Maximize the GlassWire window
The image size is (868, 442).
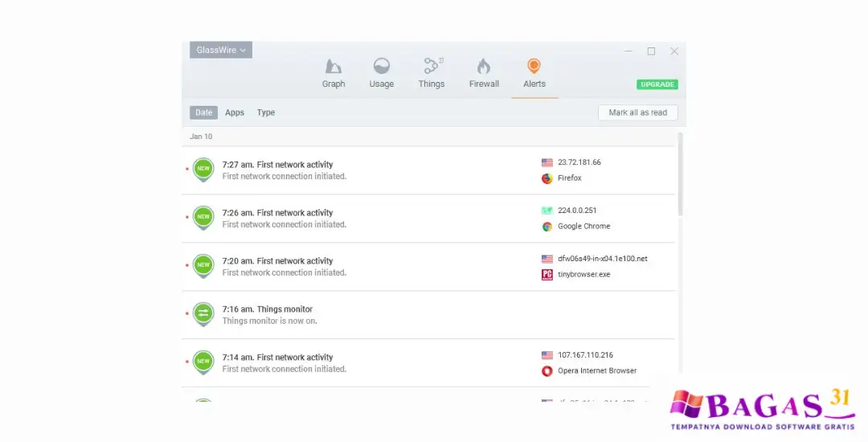tap(651, 51)
